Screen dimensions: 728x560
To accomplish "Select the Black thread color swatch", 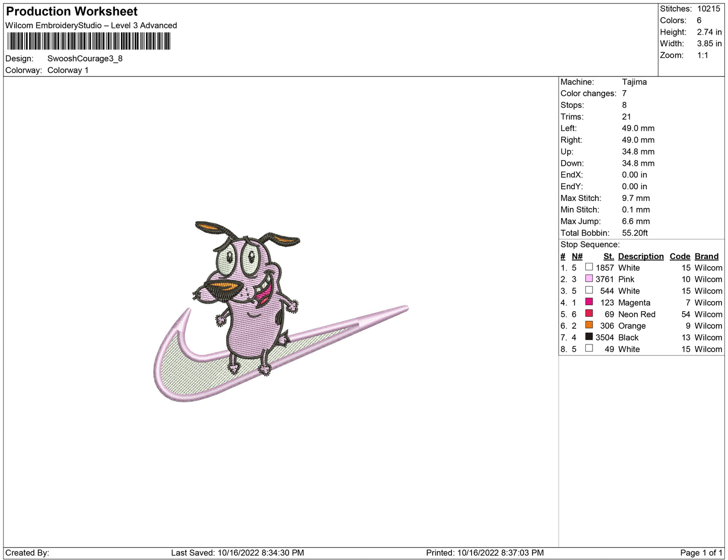I will 589,336.
